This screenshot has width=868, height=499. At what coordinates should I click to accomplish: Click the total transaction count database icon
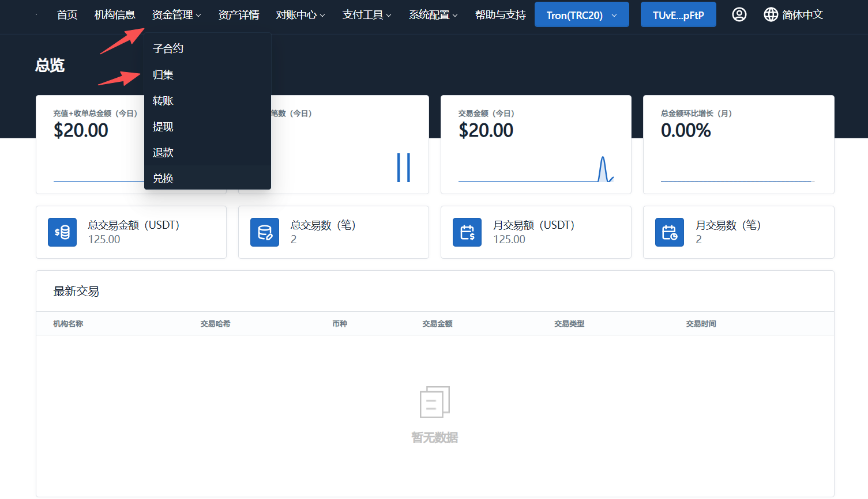[265, 232]
